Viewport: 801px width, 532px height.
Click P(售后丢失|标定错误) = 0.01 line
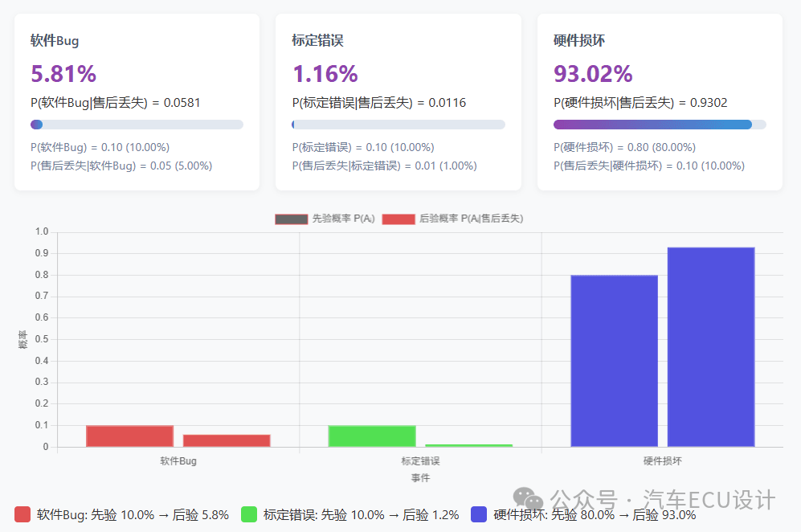[x=385, y=166]
